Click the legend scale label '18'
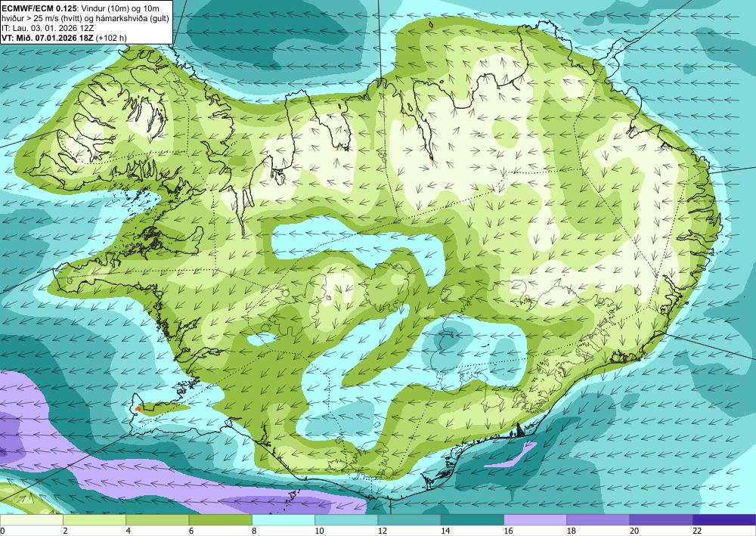 tap(572, 531)
